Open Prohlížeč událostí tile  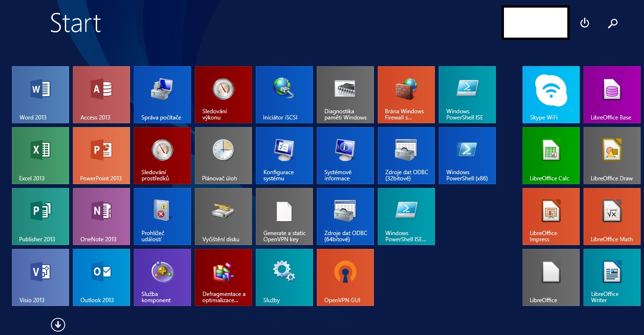[162, 217]
